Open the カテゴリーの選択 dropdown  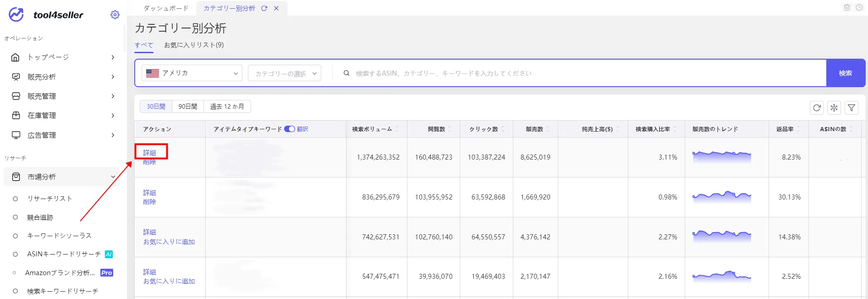click(285, 73)
